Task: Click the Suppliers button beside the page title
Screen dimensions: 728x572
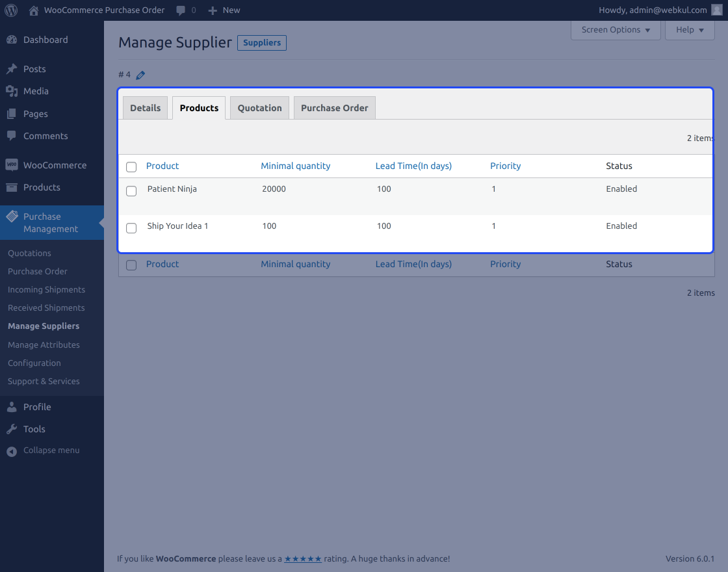Action: pos(261,42)
